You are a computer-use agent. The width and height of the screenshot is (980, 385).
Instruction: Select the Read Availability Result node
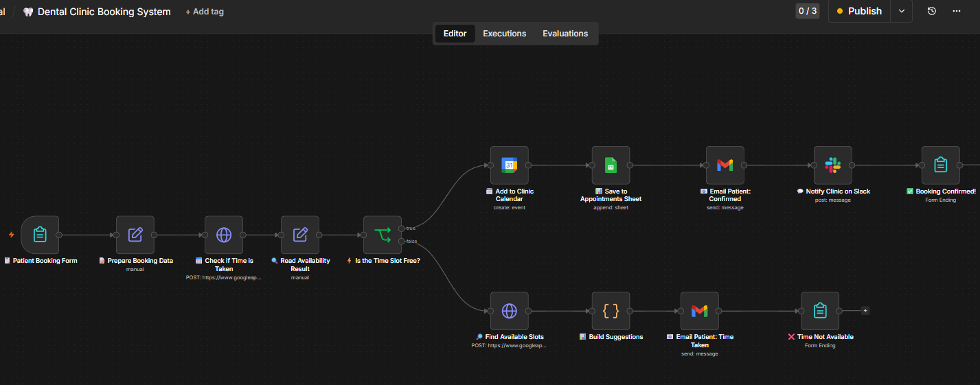tap(300, 235)
